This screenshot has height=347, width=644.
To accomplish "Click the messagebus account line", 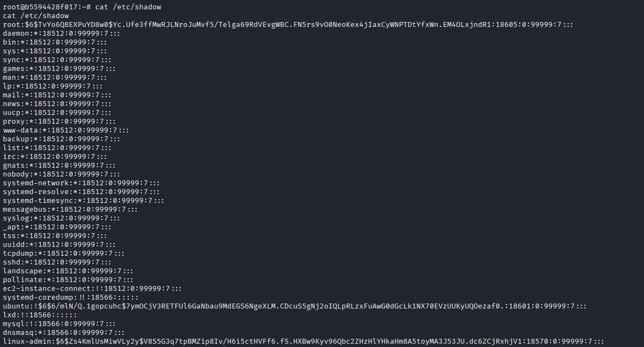I will (70, 210).
